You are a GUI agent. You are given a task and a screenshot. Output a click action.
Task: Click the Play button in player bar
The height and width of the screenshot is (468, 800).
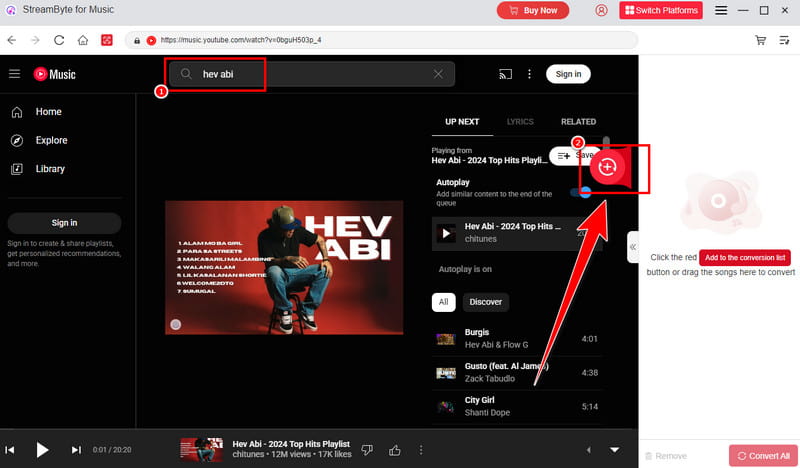pyautogui.click(x=42, y=450)
